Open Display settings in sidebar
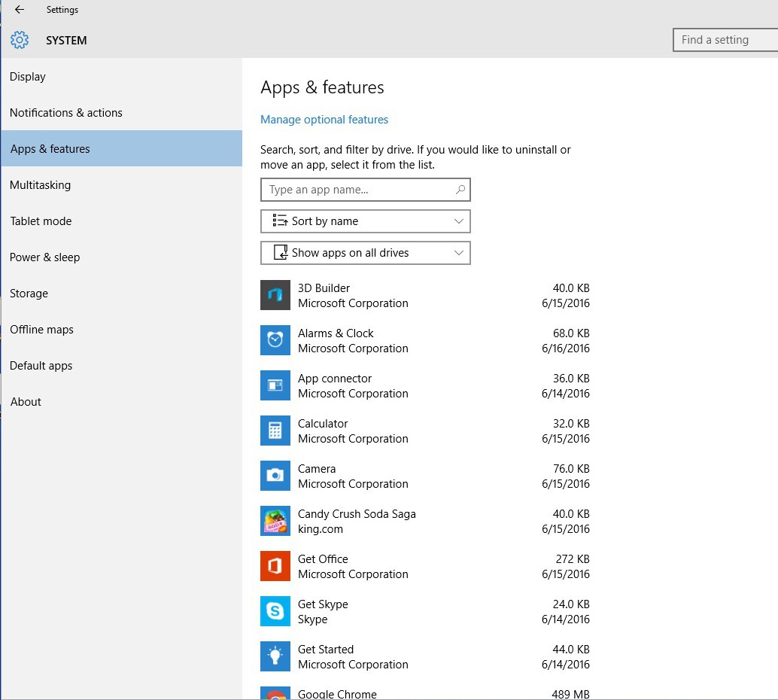 click(x=122, y=77)
